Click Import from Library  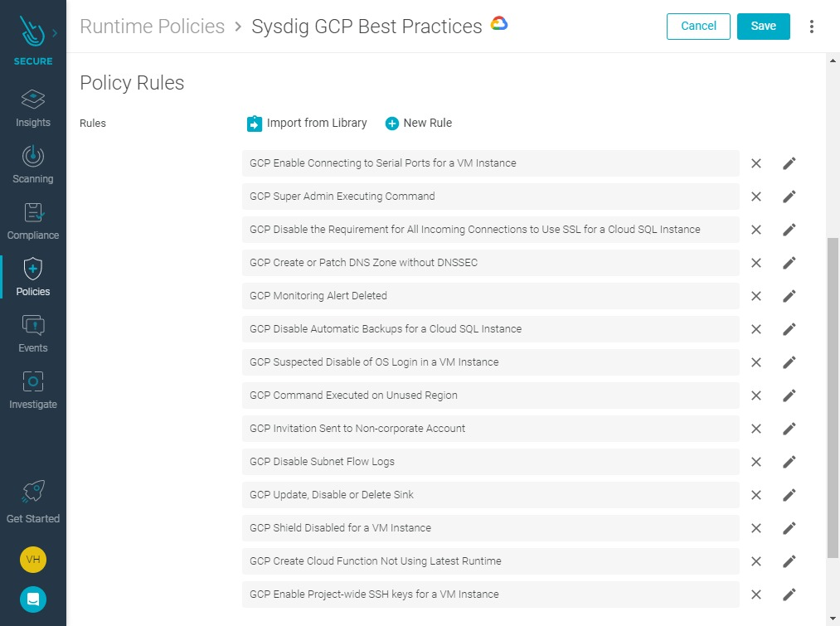[307, 124]
